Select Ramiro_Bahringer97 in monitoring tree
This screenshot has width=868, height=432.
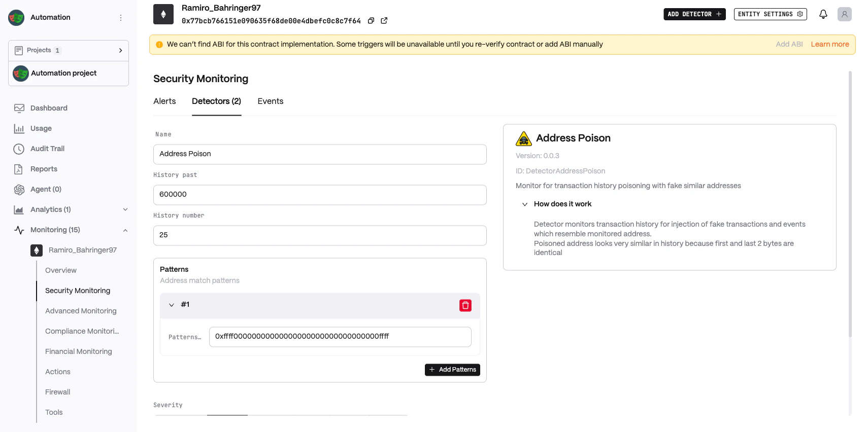(x=83, y=250)
